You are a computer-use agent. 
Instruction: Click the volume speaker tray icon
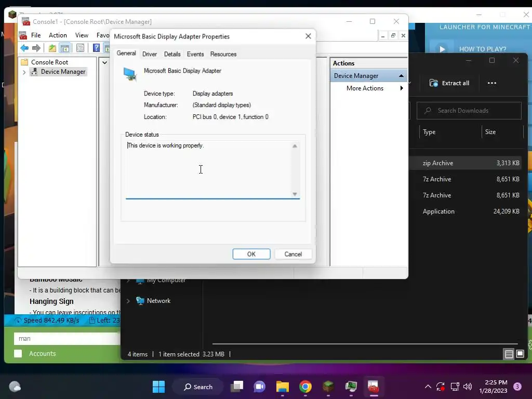468,387
